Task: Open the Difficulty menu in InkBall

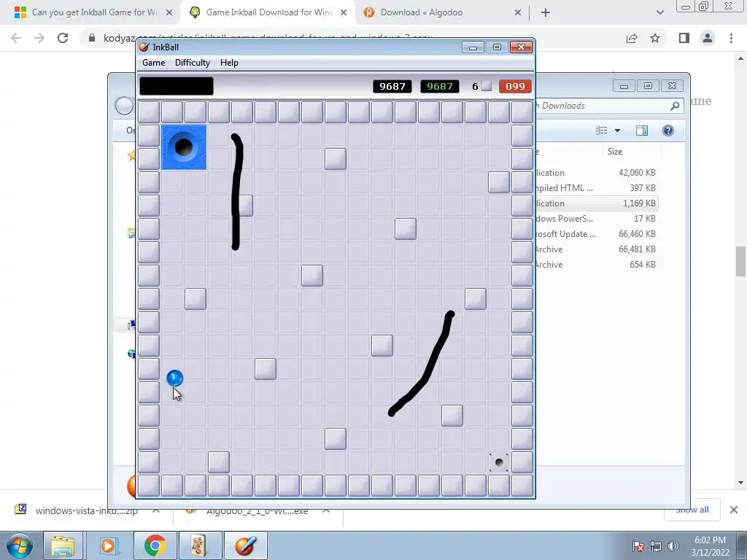Action: (x=192, y=63)
